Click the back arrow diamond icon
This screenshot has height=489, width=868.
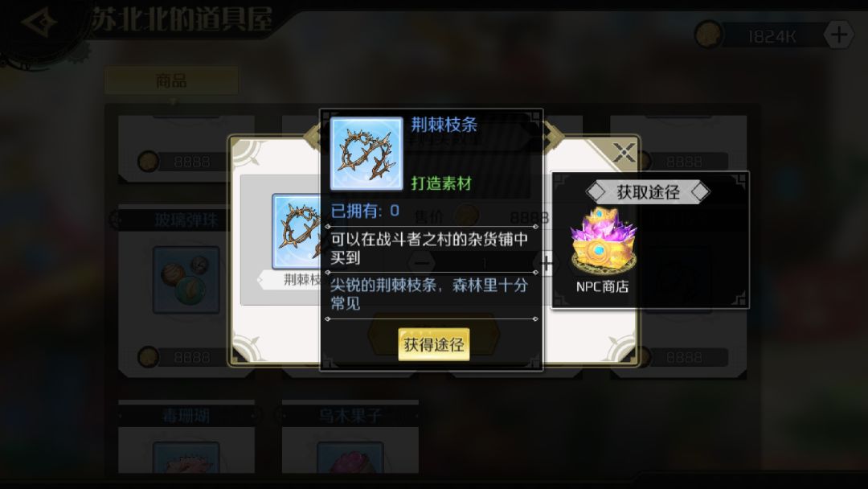[40, 23]
